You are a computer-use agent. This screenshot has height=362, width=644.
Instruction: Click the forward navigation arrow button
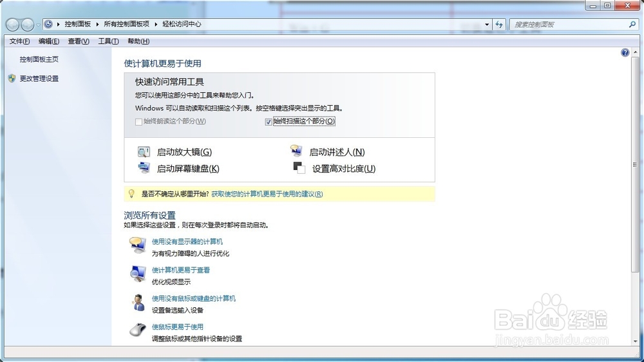pyautogui.click(x=28, y=24)
